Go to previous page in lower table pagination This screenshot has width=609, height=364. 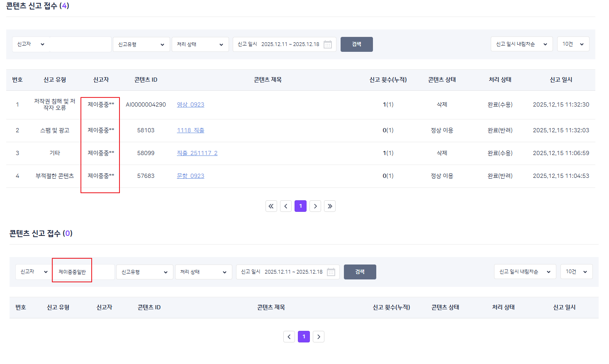(289, 337)
